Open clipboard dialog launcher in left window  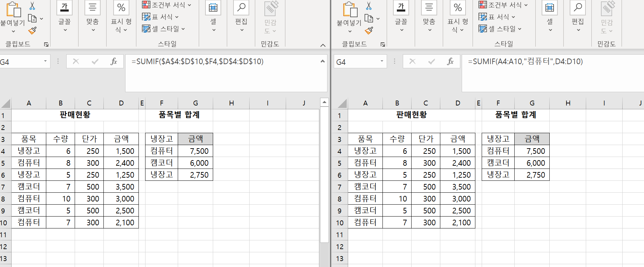(x=46, y=44)
